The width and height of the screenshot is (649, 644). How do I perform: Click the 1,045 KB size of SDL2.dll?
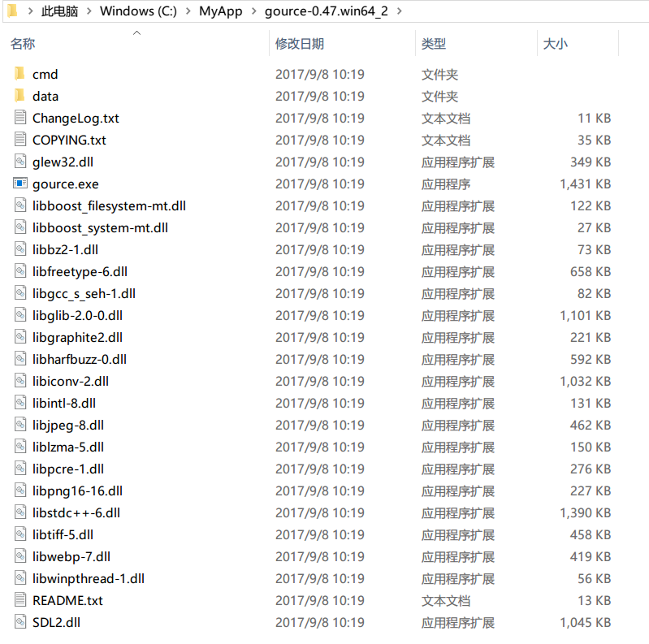coord(586,622)
